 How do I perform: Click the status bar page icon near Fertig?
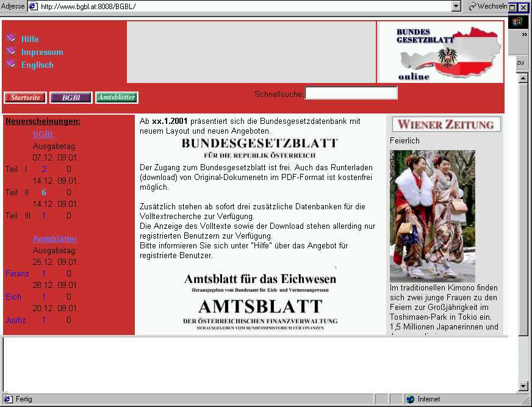[x=8, y=399]
